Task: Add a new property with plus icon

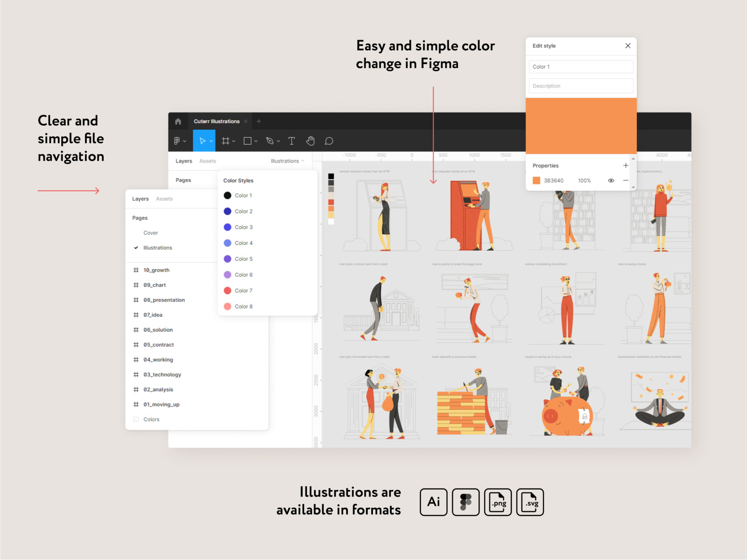Action: pos(626,166)
